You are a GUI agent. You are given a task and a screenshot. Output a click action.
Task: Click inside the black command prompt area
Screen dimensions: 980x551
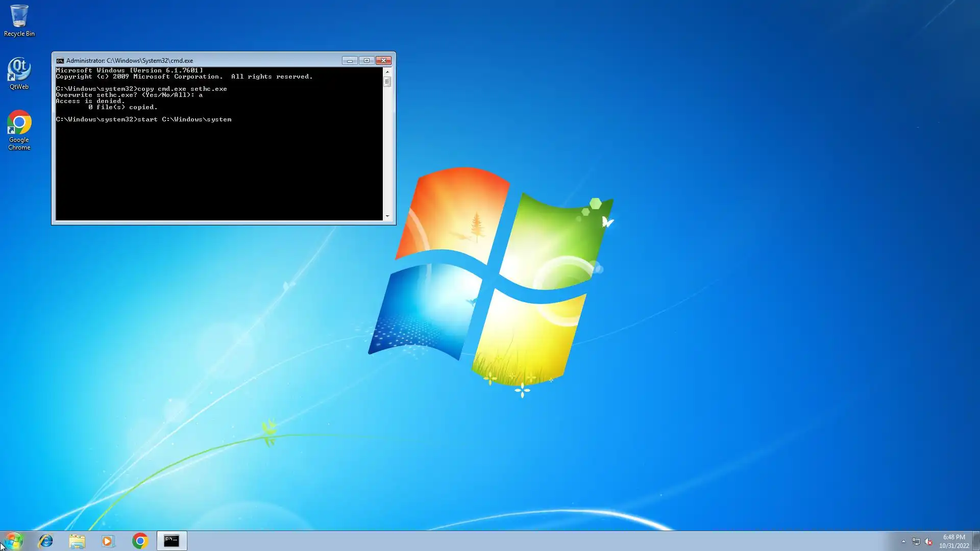point(219,168)
